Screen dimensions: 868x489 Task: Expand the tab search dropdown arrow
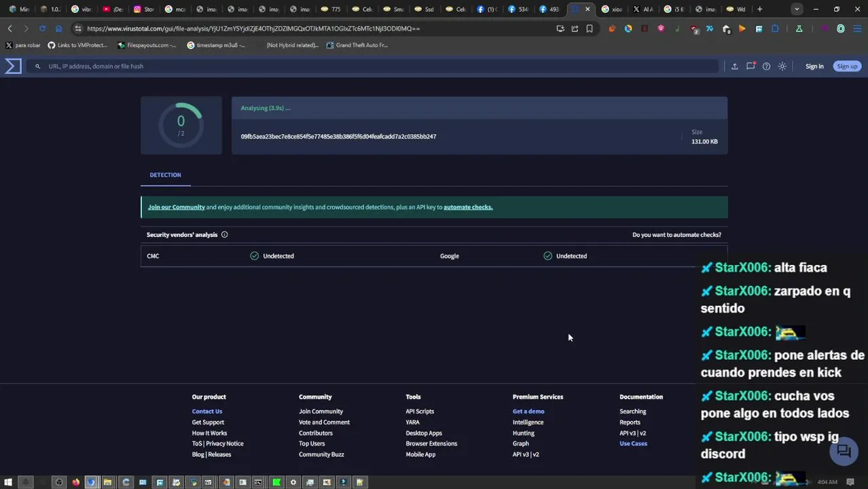coord(797,10)
